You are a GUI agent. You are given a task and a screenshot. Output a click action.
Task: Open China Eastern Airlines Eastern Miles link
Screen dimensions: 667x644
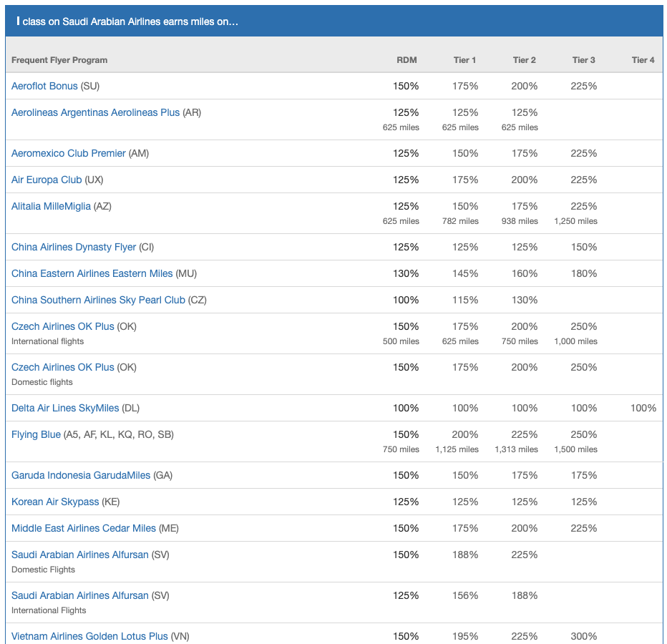point(92,273)
